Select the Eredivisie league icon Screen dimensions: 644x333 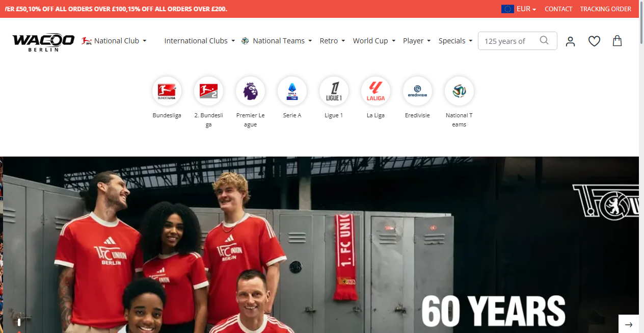tap(417, 91)
